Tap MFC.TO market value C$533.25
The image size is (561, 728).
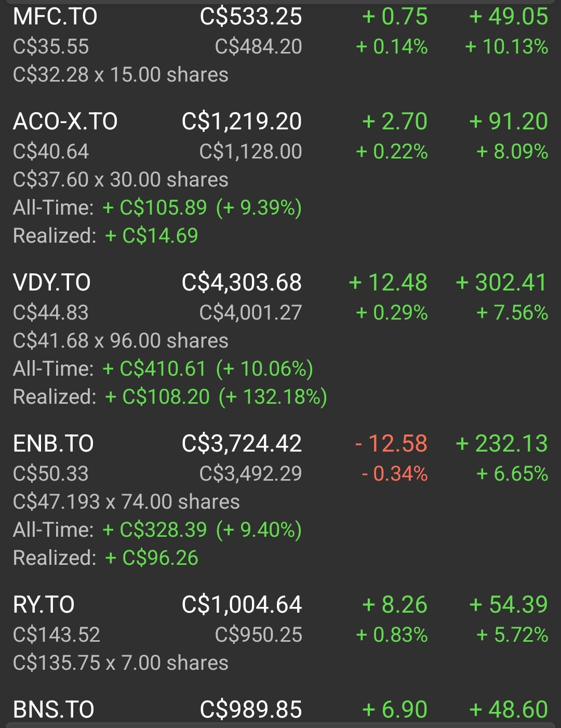[251, 17]
